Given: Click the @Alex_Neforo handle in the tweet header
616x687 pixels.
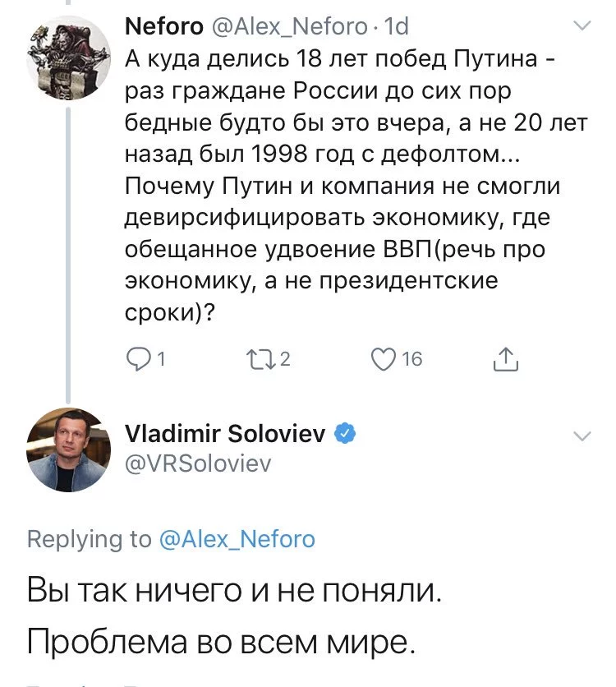Looking at the screenshot, I should click(290, 27).
